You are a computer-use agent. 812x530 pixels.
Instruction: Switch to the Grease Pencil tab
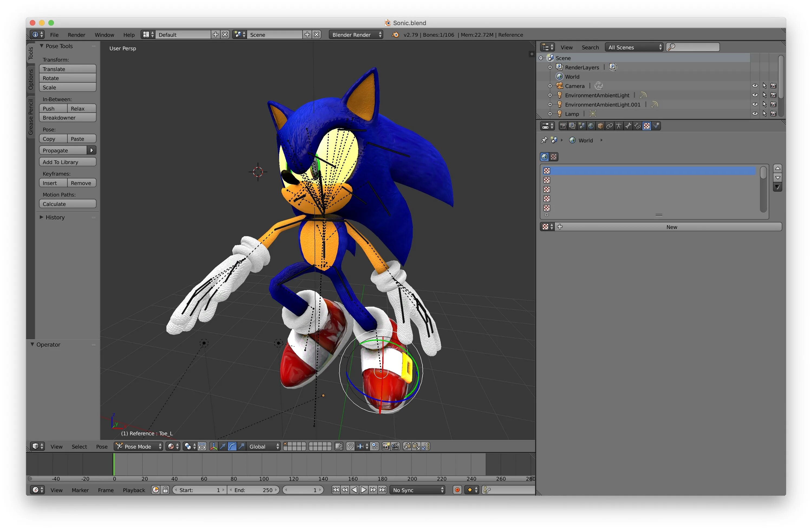31,117
